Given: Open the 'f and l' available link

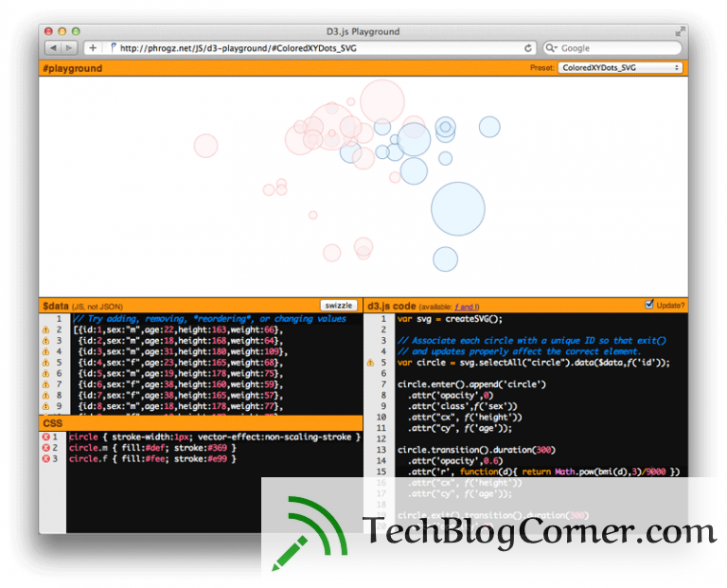Looking at the screenshot, I should pos(467,307).
